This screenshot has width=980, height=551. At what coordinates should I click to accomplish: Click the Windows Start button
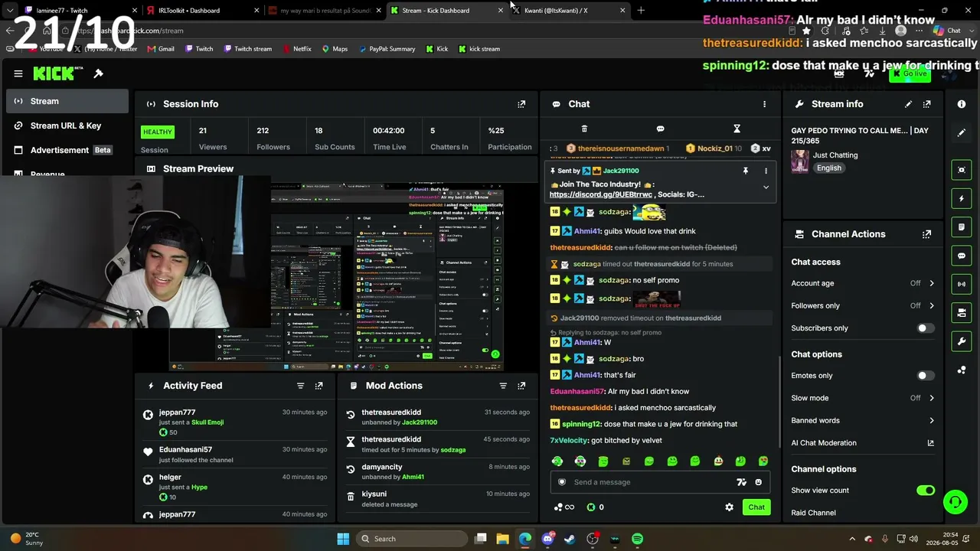pyautogui.click(x=343, y=539)
